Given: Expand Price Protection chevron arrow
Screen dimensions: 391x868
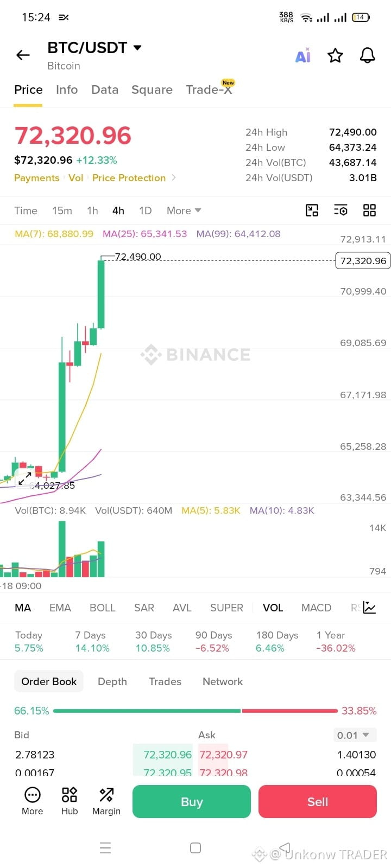Looking at the screenshot, I should [x=174, y=177].
